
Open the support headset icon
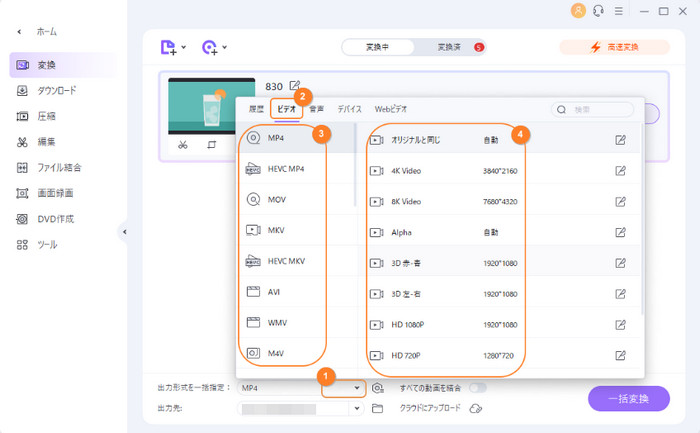click(598, 11)
